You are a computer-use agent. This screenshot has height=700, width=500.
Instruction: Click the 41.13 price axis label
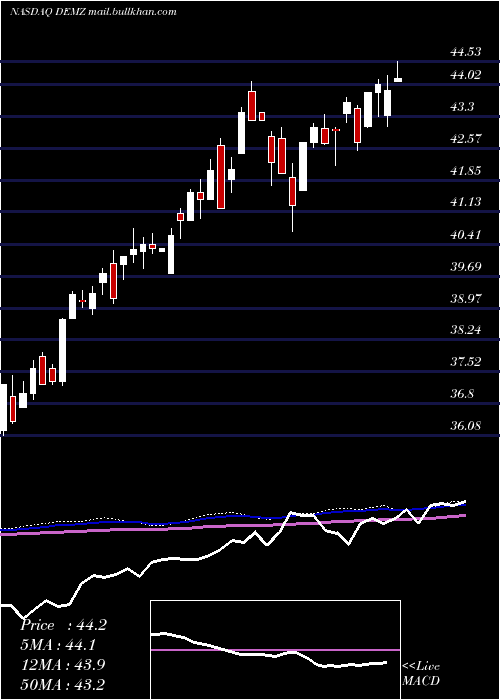(466, 202)
